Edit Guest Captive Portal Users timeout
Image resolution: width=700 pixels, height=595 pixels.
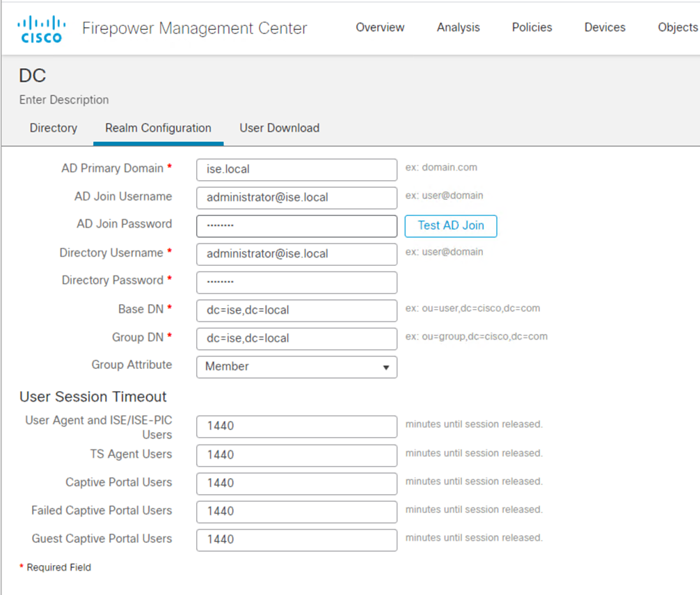coord(296,539)
